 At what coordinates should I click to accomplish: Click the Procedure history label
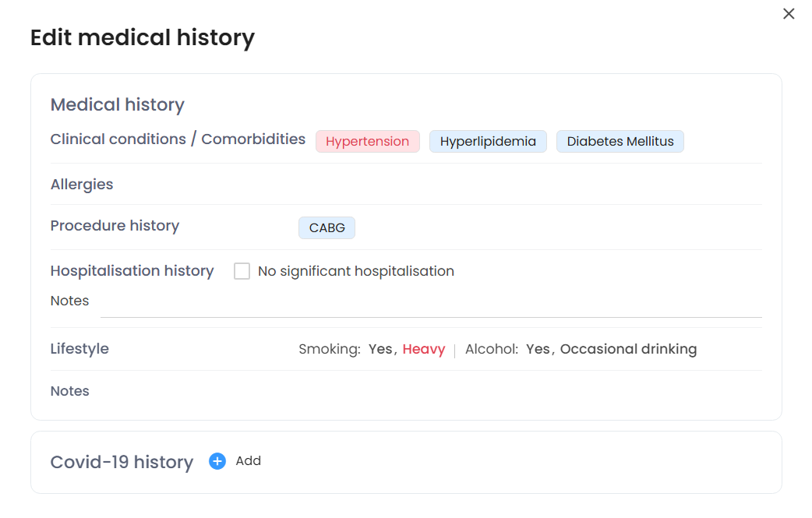115,226
